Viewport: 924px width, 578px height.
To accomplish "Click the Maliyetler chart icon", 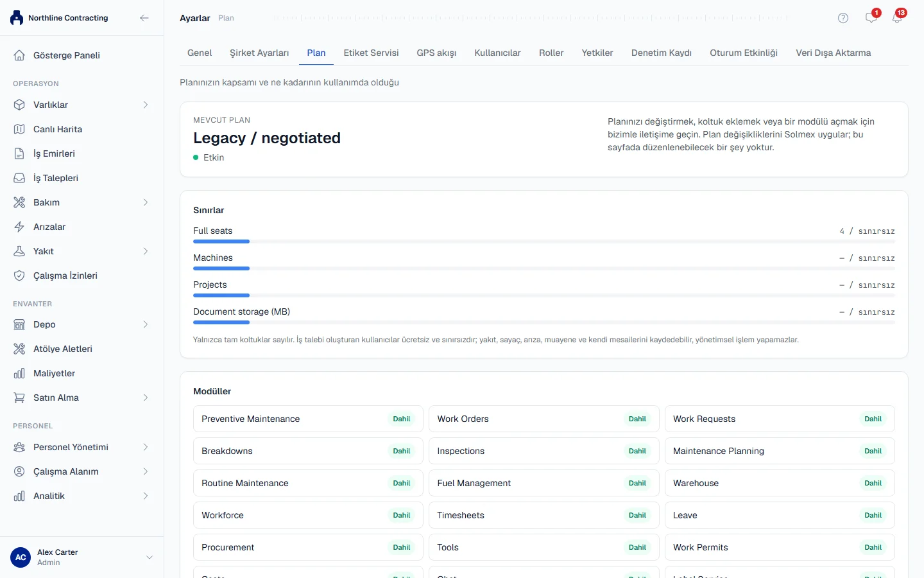I will 19,373.
